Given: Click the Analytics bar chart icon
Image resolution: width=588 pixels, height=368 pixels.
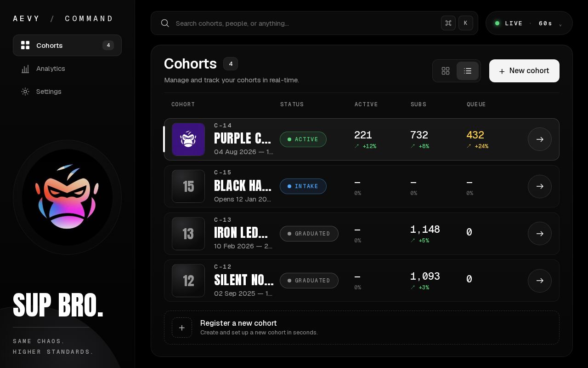Looking at the screenshot, I should 25,69.
